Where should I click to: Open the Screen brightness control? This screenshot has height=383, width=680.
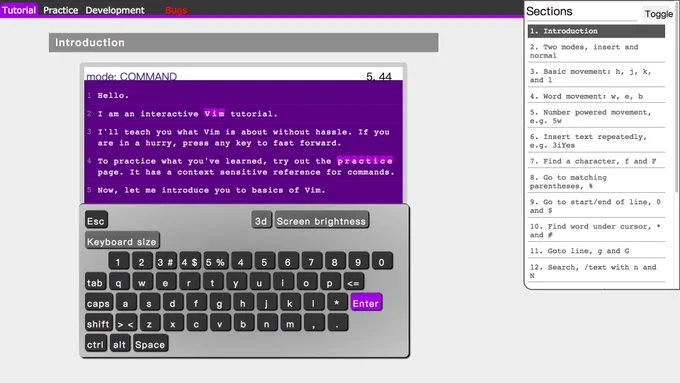click(321, 220)
